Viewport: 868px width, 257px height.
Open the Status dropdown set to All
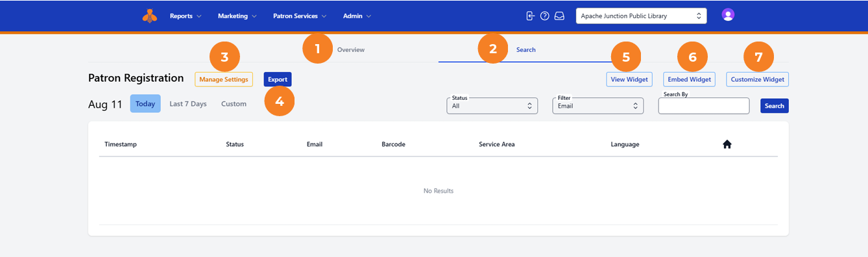click(492, 106)
